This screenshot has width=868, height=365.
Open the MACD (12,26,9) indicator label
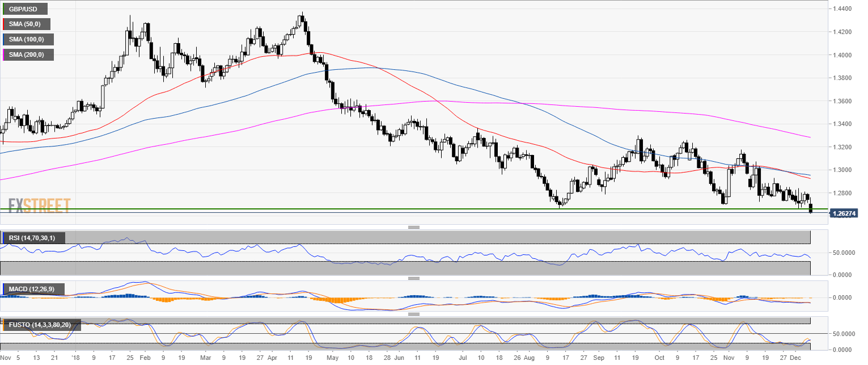32,290
